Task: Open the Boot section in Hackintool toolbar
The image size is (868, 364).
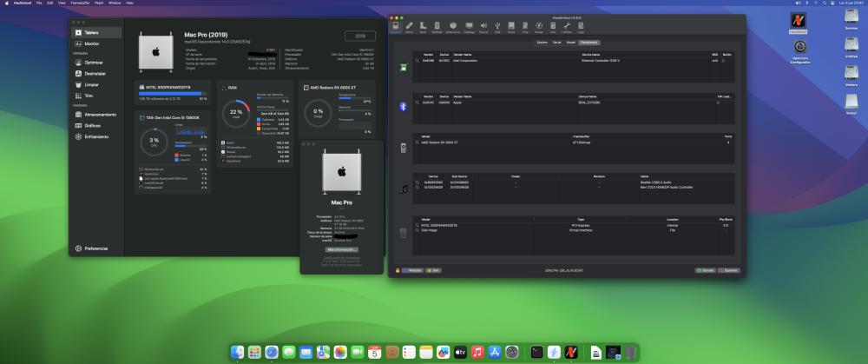Action: [x=424, y=27]
